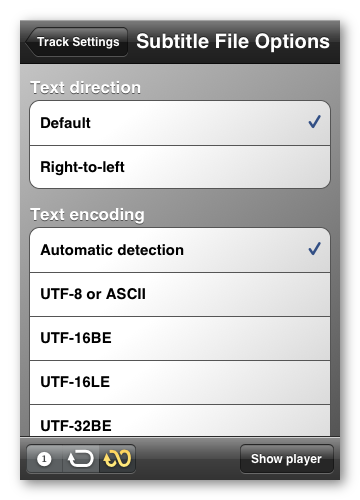Click the Subtitle File Options title
The width and height of the screenshot is (360, 500).
click(233, 42)
